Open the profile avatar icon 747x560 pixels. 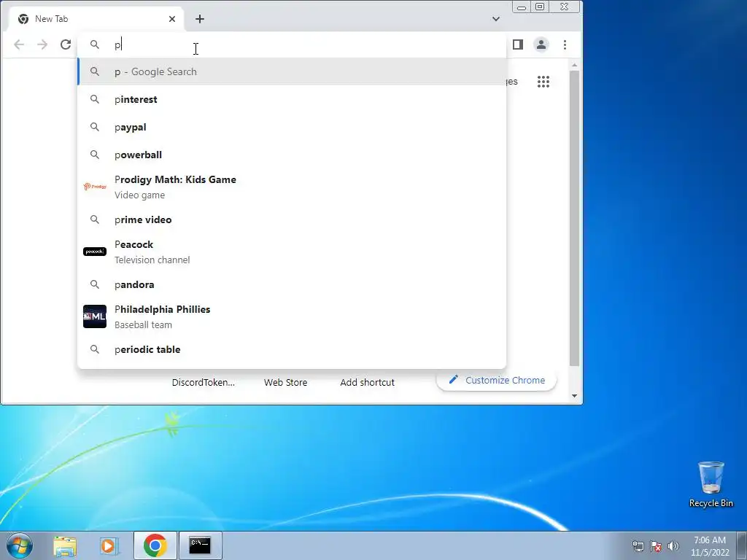[541, 44]
